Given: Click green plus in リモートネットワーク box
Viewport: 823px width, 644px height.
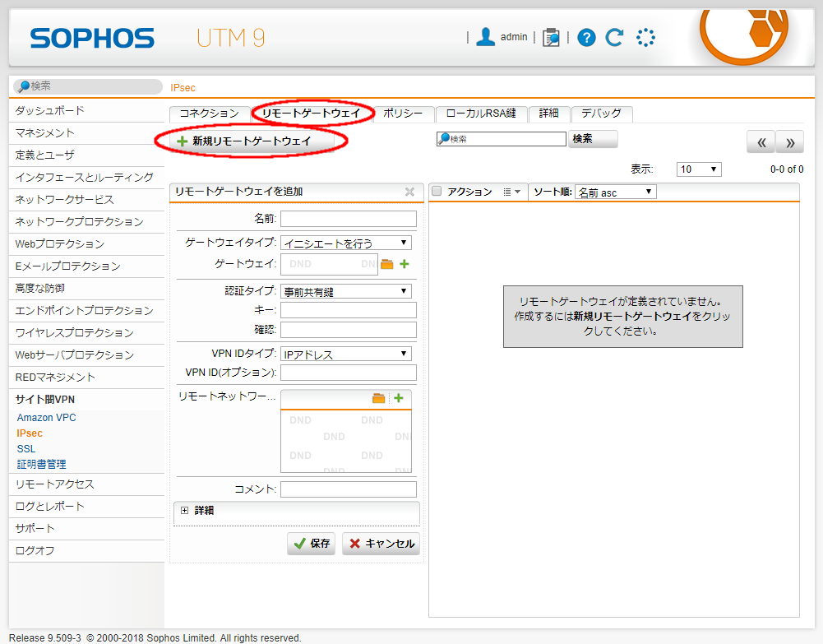Looking at the screenshot, I should click(x=399, y=398).
